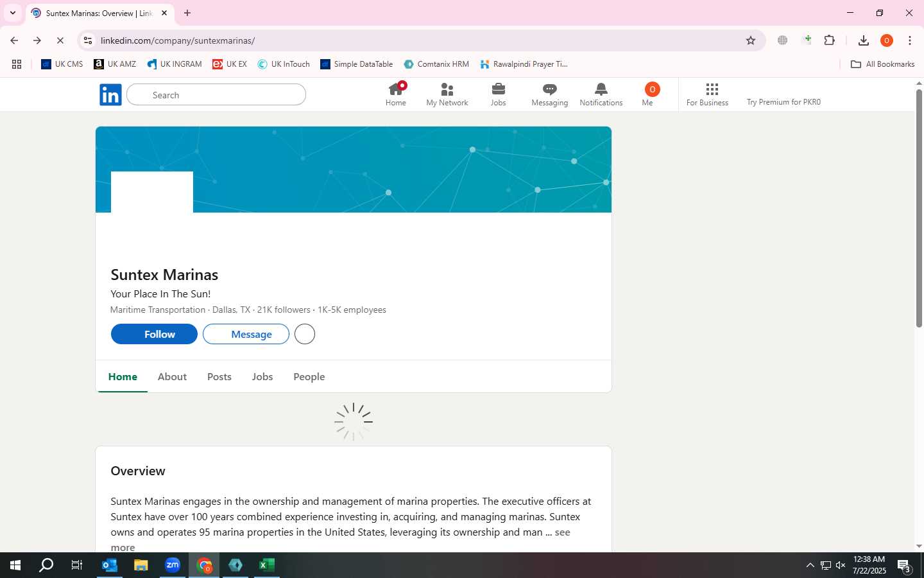The height and width of the screenshot is (578, 924).
Task: Open UK INGRAM bookmark
Action: tap(174, 64)
